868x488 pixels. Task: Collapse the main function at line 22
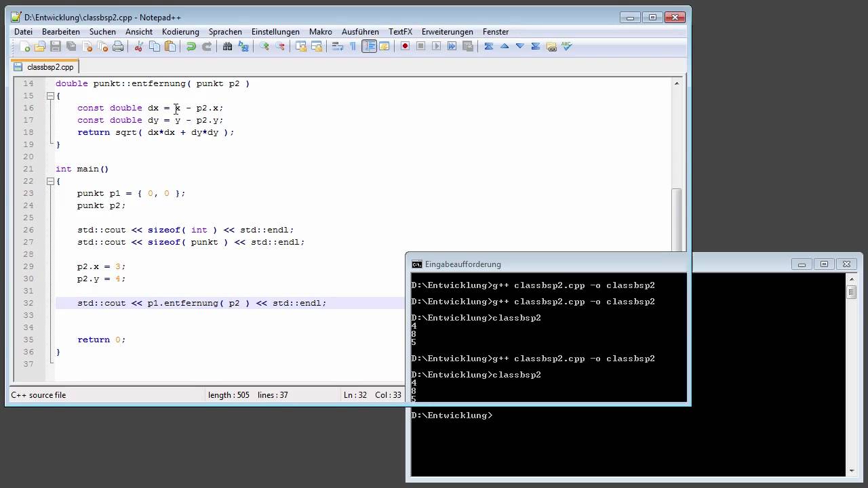click(x=50, y=181)
